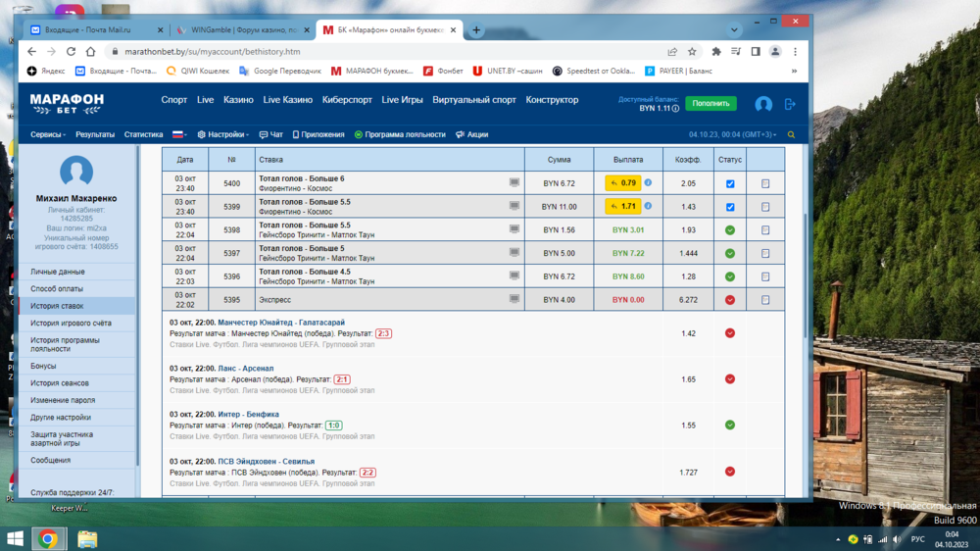
Task: Click the address bar URL field
Action: pos(387,52)
